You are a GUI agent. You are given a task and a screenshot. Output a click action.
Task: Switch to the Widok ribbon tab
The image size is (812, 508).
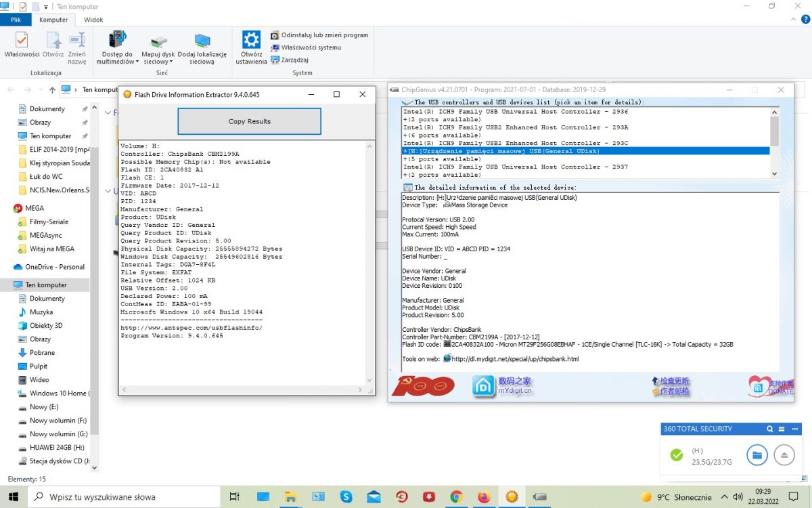pyautogui.click(x=93, y=20)
